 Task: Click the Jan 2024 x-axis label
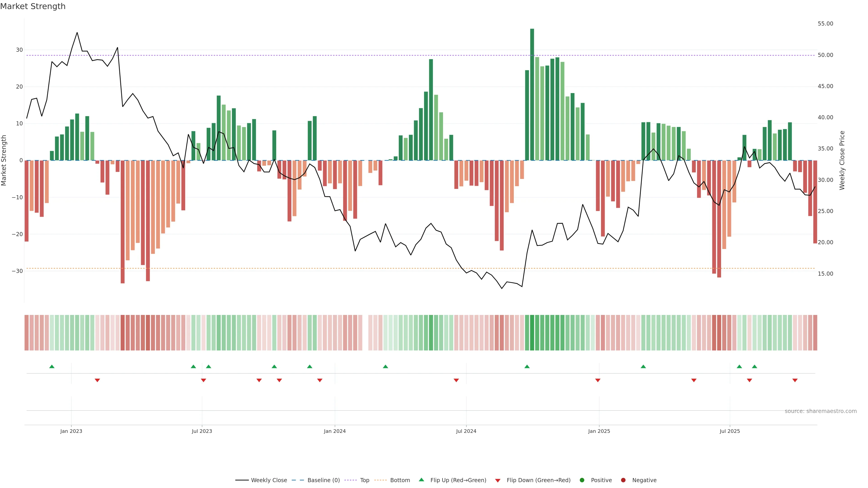tap(335, 431)
